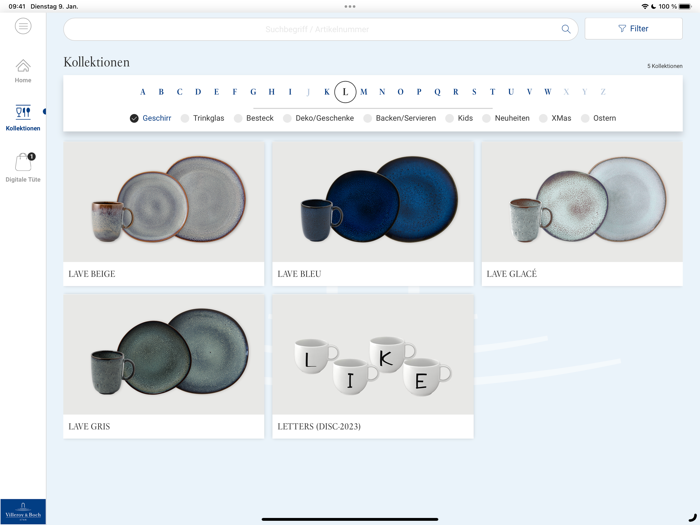Click the '5 Kollektionen' count text
This screenshot has width=700, height=525.
coord(665,66)
